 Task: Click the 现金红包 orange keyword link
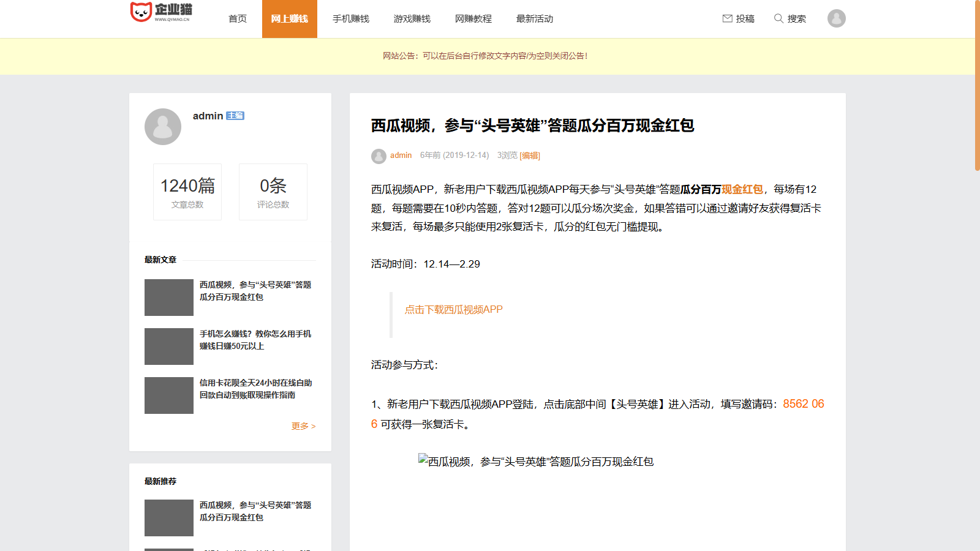[x=742, y=190]
